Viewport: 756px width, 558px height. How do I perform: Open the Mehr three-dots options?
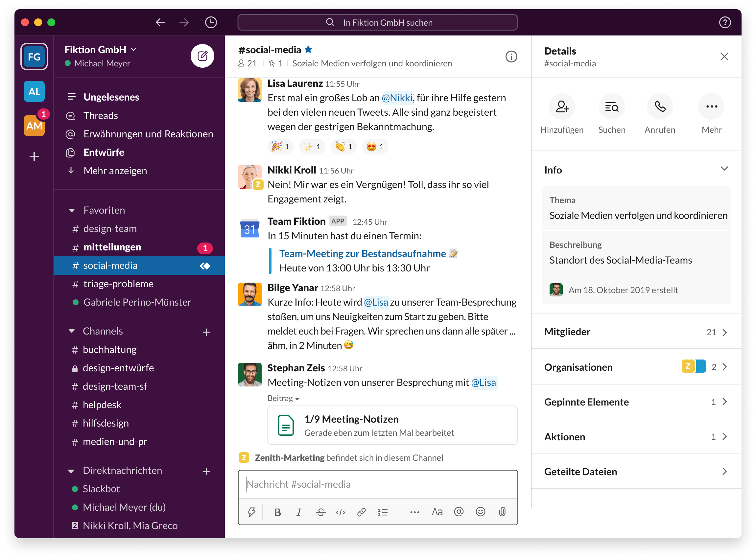pos(711,106)
